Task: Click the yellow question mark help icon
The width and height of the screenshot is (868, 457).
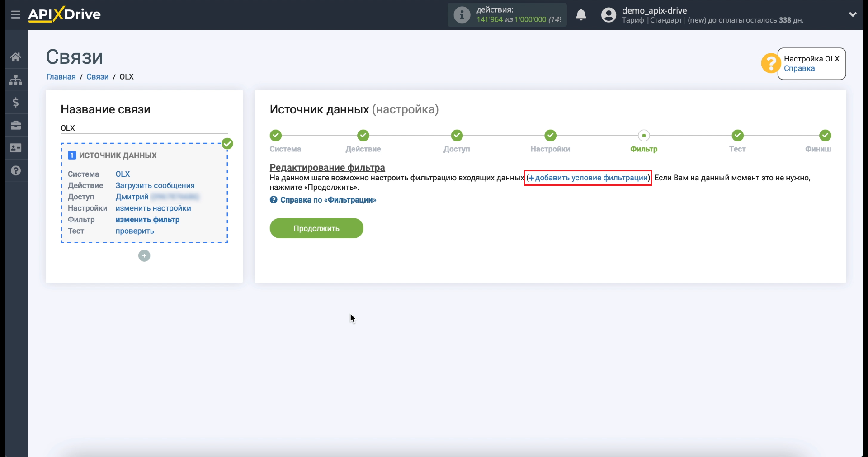Action: tap(771, 63)
